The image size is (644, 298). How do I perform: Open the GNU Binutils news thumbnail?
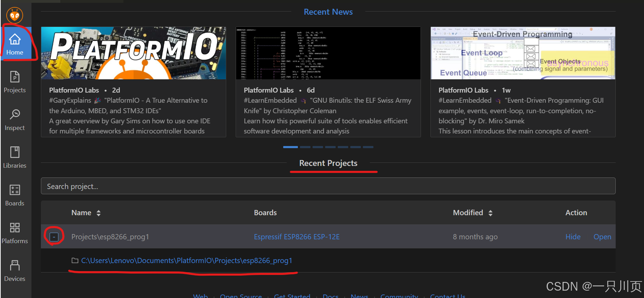click(328, 53)
